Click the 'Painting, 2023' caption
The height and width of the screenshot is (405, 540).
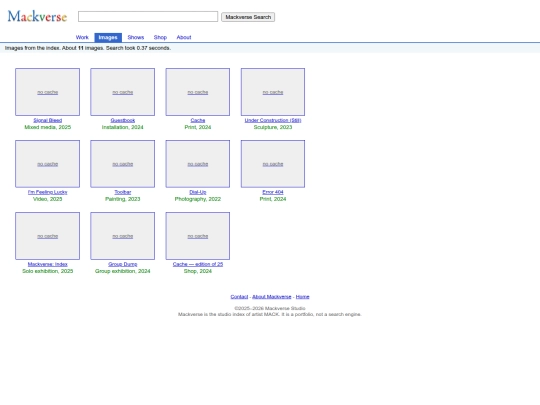pyautogui.click(x=123, y=199)
